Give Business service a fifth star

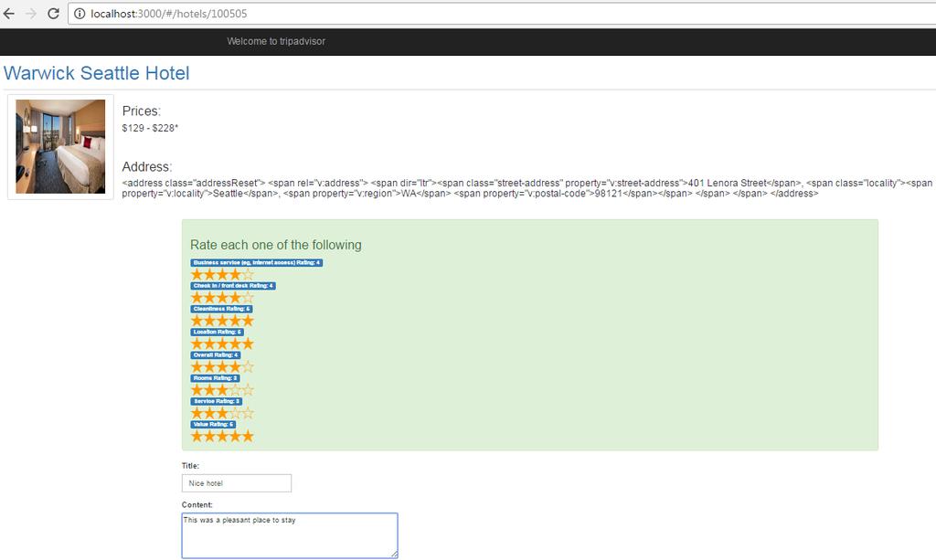[248, 274]
